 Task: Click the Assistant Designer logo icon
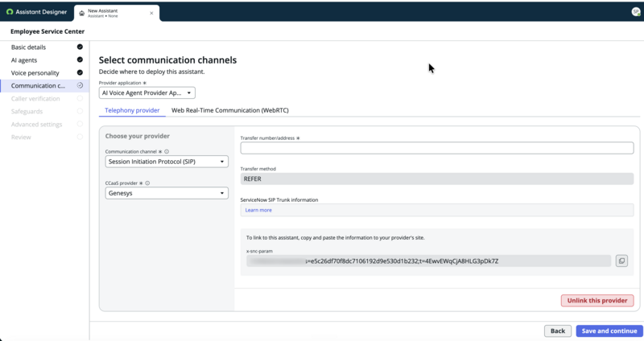(10, 12)
